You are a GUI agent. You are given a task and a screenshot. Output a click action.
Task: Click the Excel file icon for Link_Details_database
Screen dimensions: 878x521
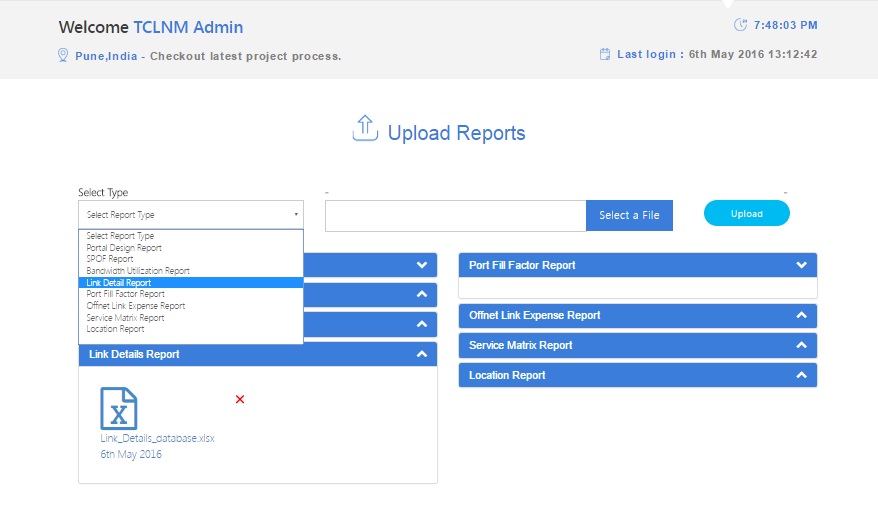pos(119,408)
